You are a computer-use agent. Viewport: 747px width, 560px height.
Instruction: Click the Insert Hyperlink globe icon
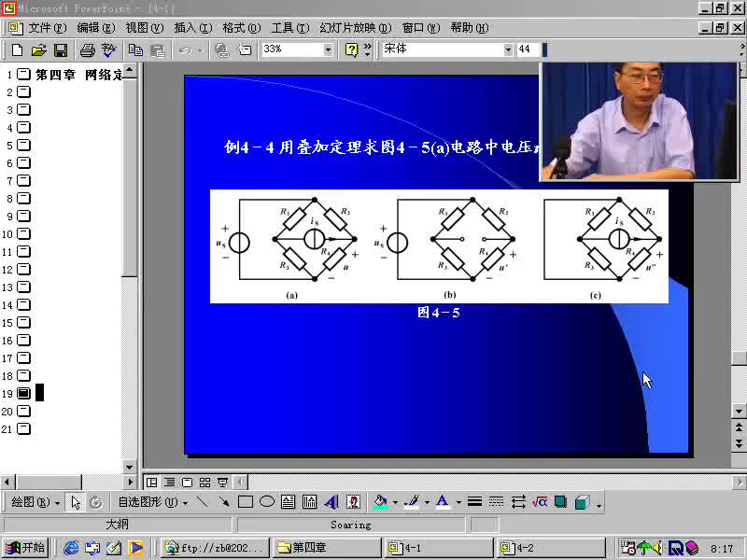click(x=222, y=49)
